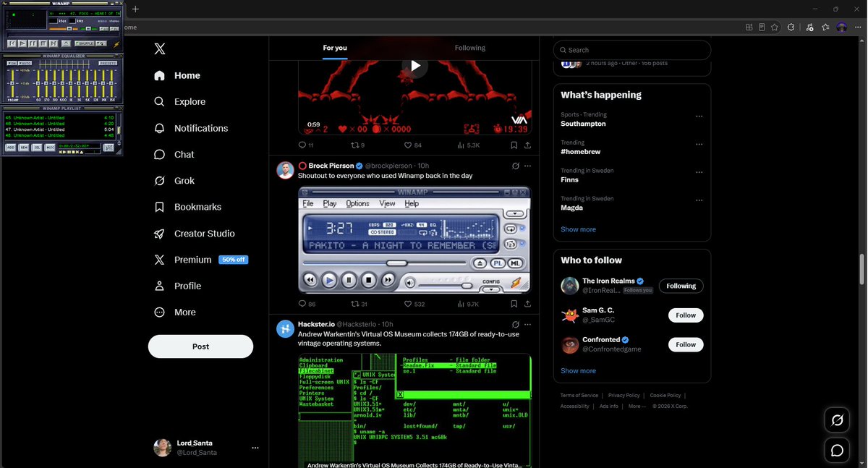868x468 pixels.
Task: Open Premium in the sidebar
Action: [x=200, y=260]
